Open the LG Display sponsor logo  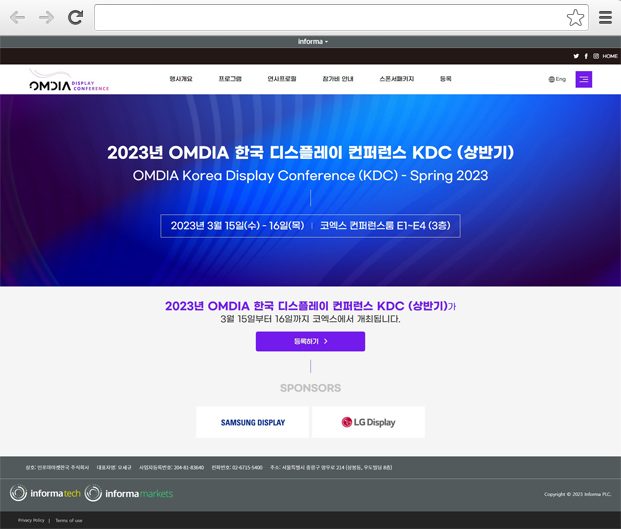[368, 422]
